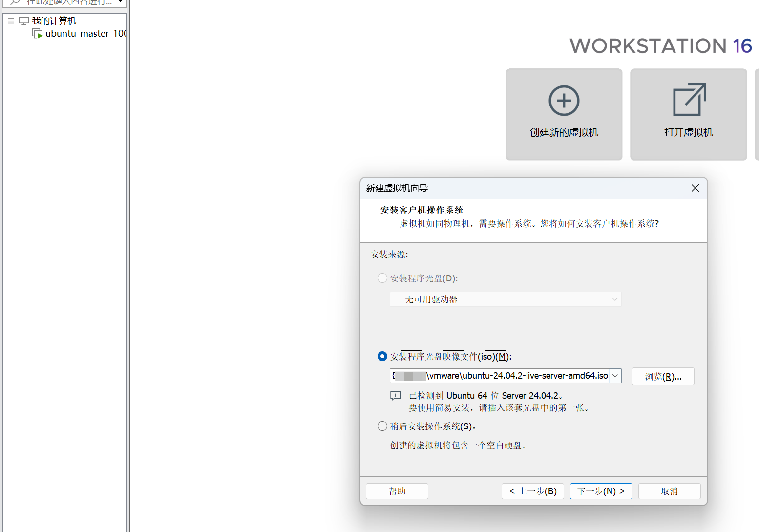Click the info icon beside detected Ubuntu message

(x=396, y=396)
